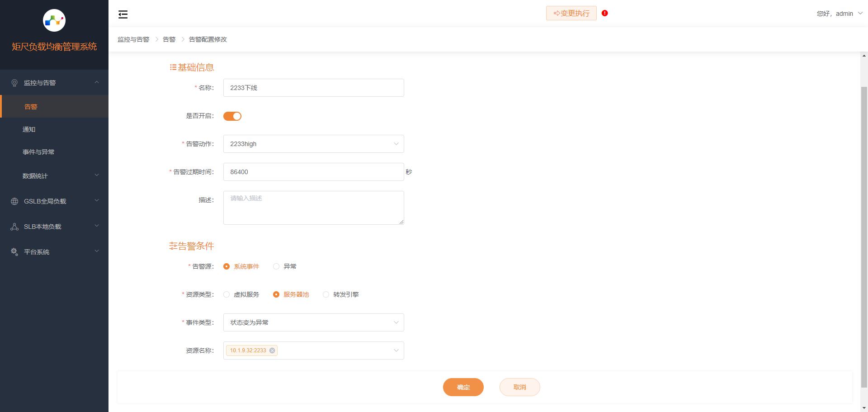Click the 监控与告警 sidebar icon
The width and height of the screenshot is (868, 412).
coord(14,83)
